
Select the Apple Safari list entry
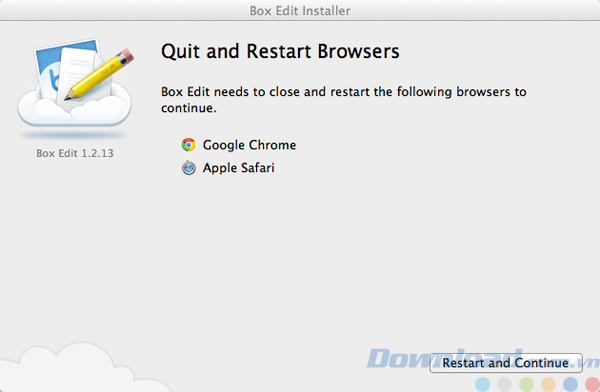click(x=228, y=168)
